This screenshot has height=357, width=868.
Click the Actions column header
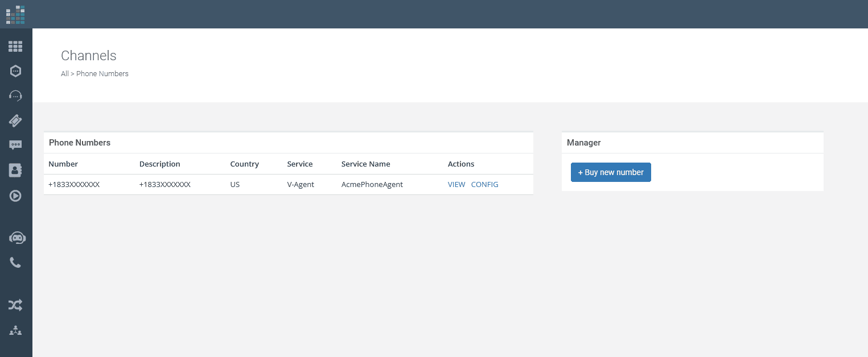(x=461, y=164)
